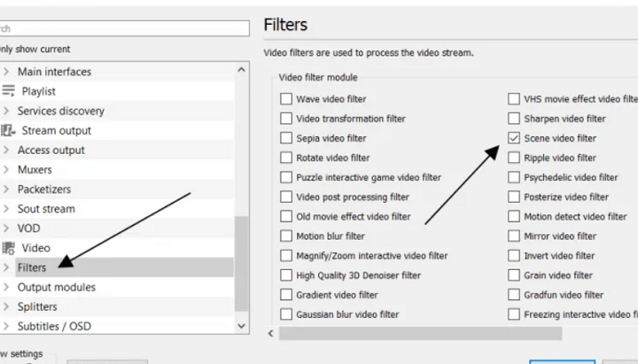Click the horizontal scrollbar of filter list
This screenshot has height=364, width=638.
pos(420,334)
